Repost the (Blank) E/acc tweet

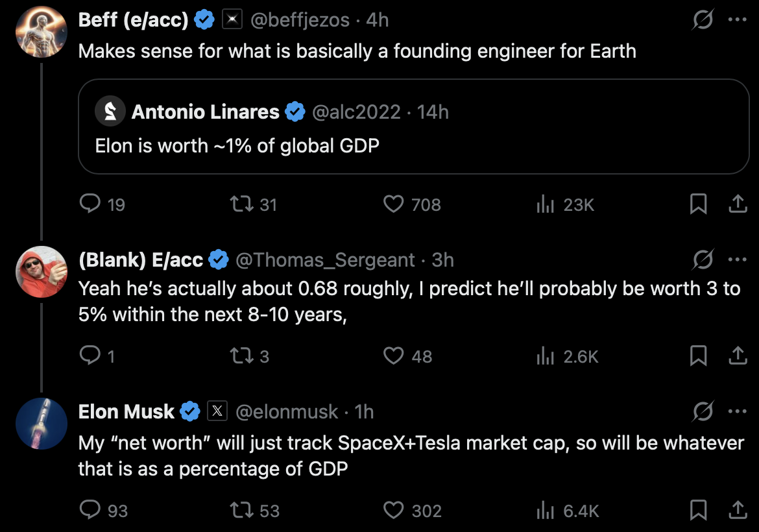point(241,356)
